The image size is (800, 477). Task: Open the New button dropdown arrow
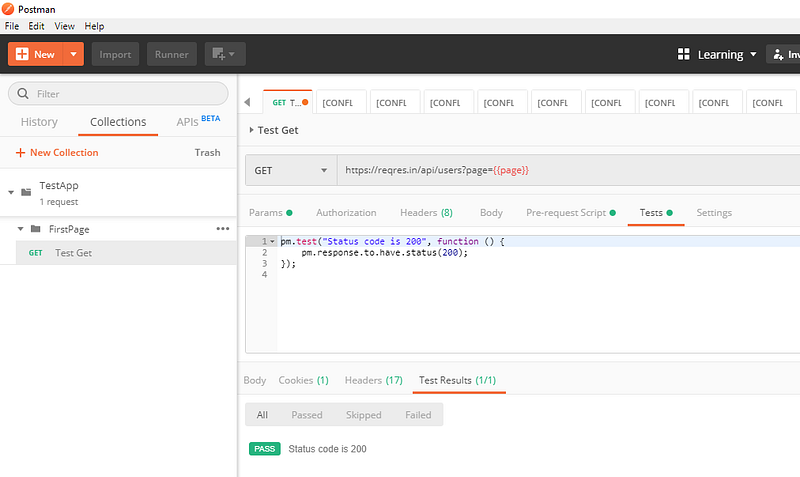pos(73,54)
